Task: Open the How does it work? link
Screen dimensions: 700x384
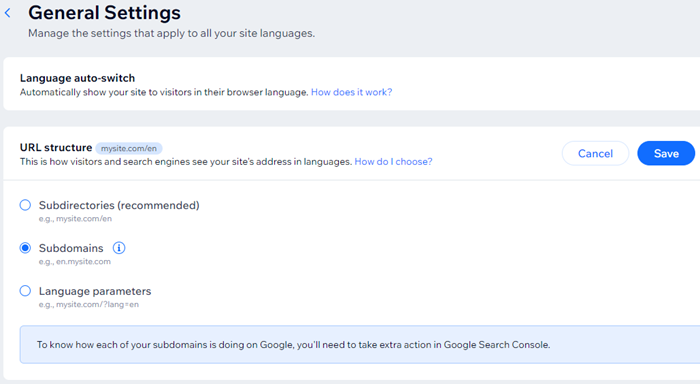Action: coord(351,92)
